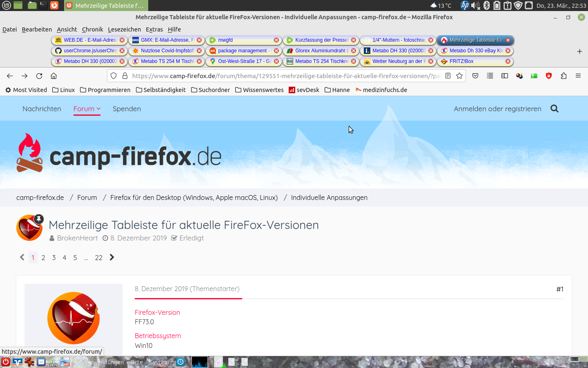Toggle reader view in the address bar
Screen dimensions: 588x368
448,76
